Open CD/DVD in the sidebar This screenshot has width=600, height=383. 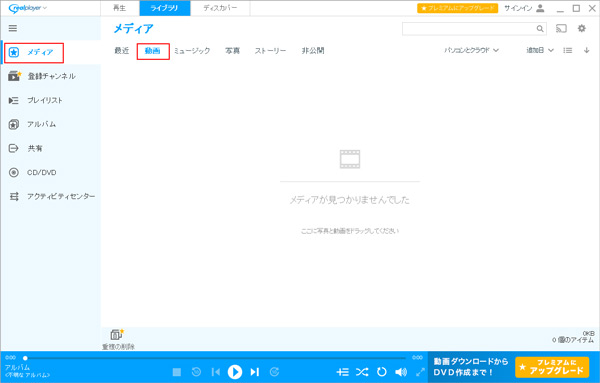tap(51, 173)
